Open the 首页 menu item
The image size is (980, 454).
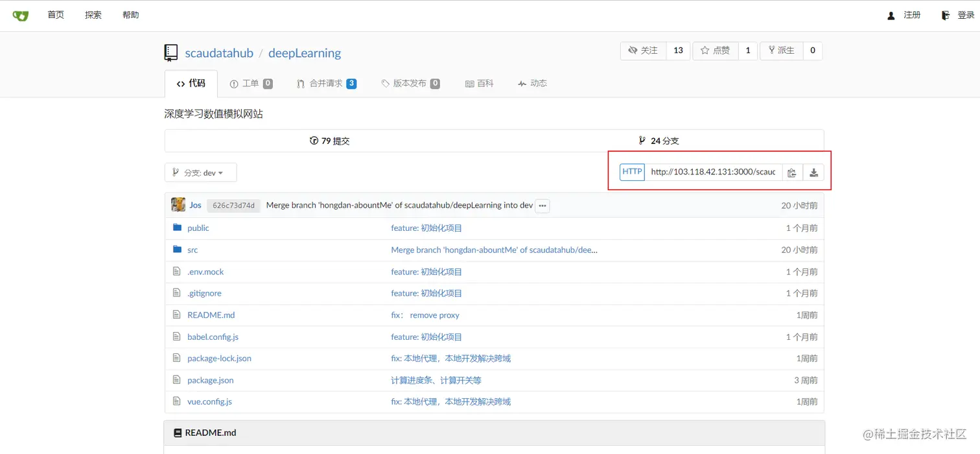56,15
